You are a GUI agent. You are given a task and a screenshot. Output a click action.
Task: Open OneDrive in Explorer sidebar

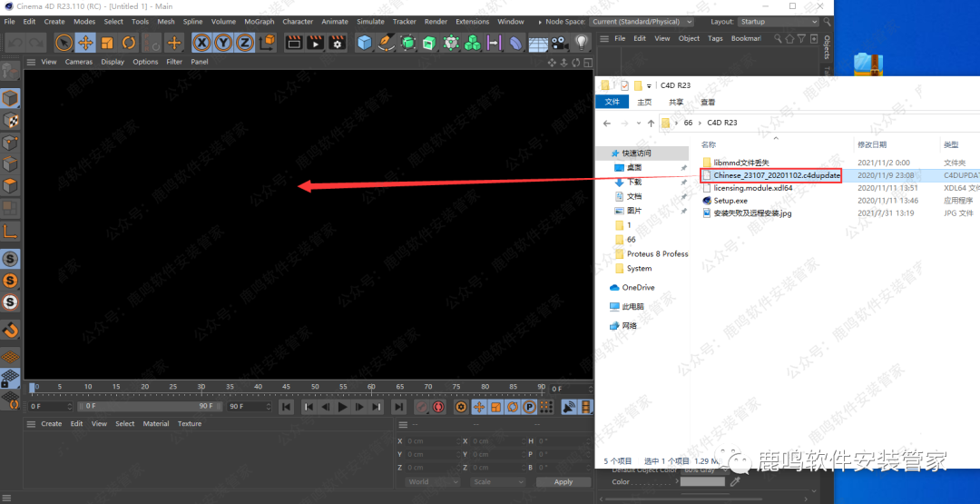638,288
